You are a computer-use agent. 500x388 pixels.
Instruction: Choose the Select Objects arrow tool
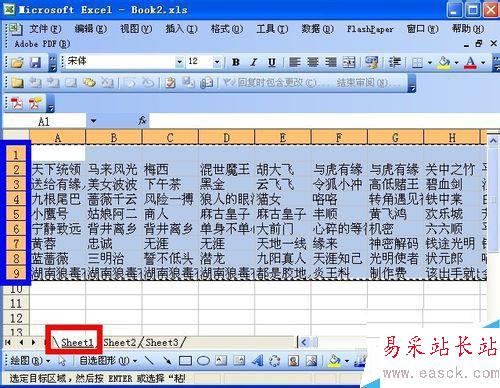pyautogui.click(x=62, y=361)
